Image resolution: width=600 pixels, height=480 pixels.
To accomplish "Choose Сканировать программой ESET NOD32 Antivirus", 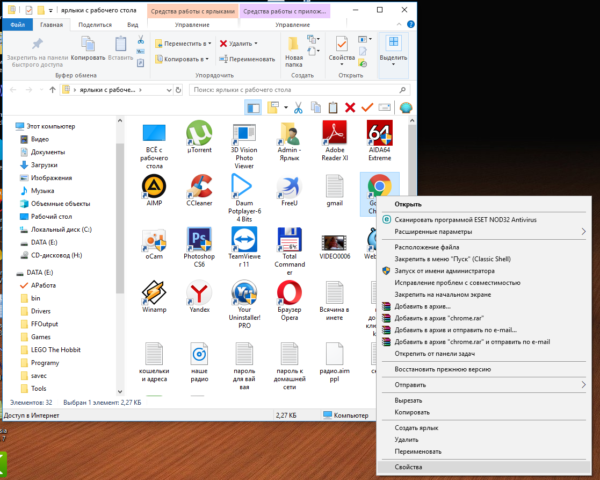I will (483, 220).
